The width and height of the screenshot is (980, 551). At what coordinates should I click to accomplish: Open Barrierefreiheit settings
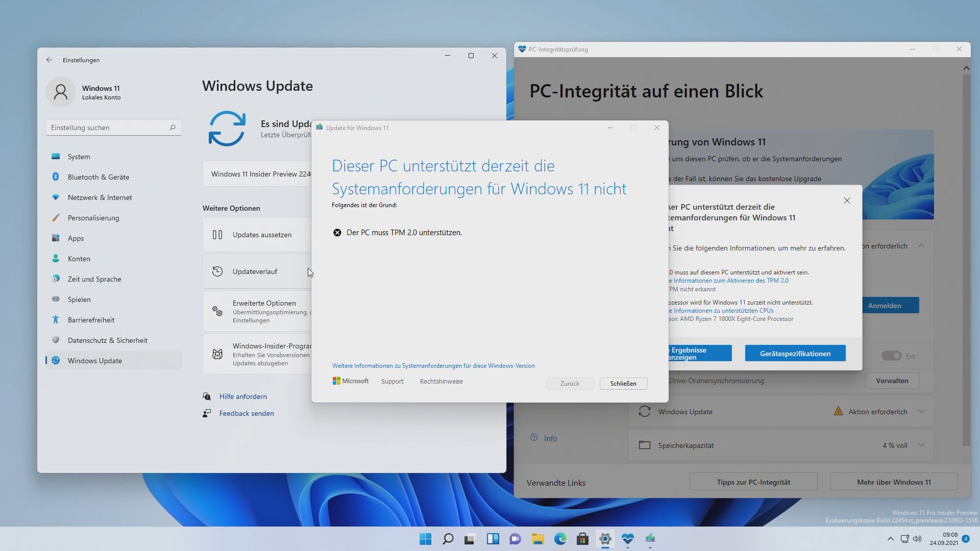(113, 320)
